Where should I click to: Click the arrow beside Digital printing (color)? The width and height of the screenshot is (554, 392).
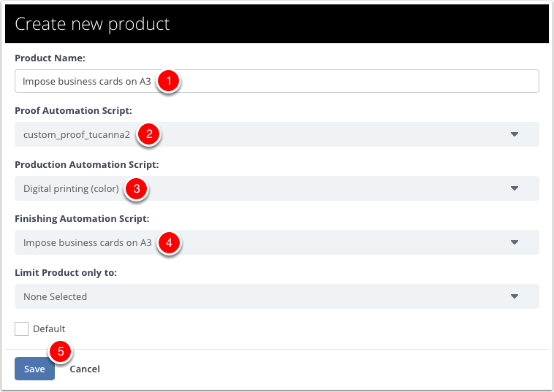coord(515,188)
